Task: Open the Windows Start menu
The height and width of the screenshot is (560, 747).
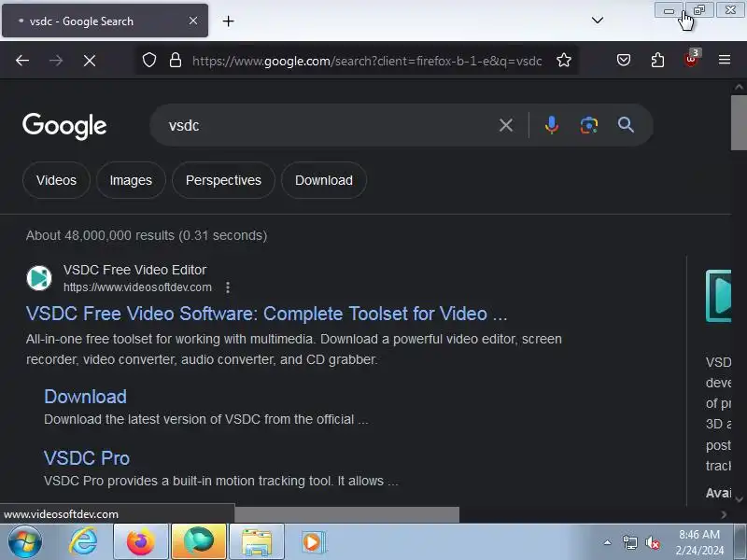Action: click(x=25, y=542)
